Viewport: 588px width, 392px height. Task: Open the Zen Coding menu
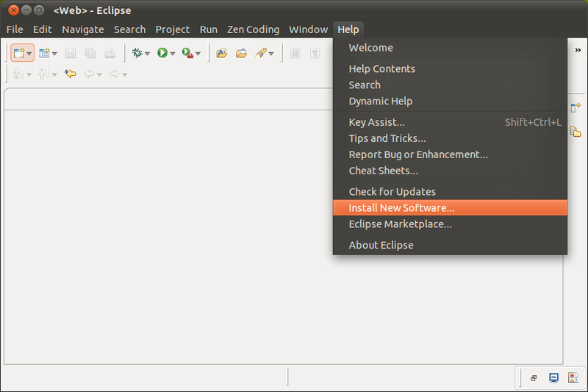(x=253, y=29)
